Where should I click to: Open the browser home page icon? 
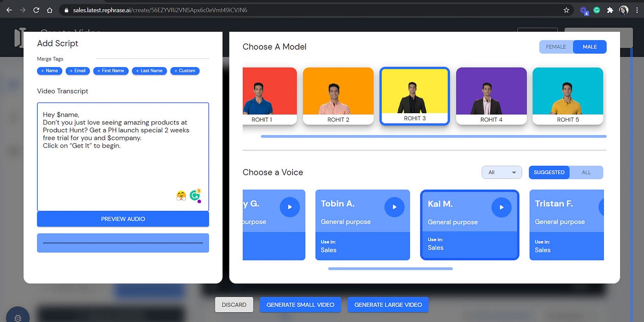pos(50,10)
